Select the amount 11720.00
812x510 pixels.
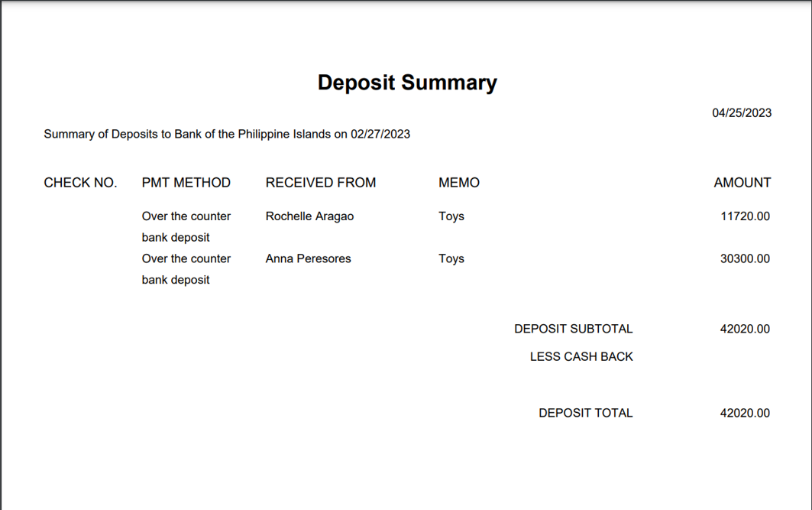pyautogui.click(x=746, y=216)
